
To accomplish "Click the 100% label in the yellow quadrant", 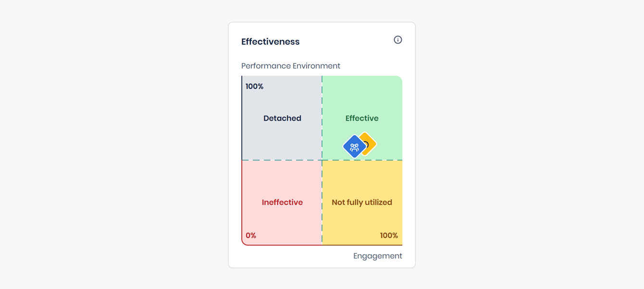I will [x=389, y=236].
